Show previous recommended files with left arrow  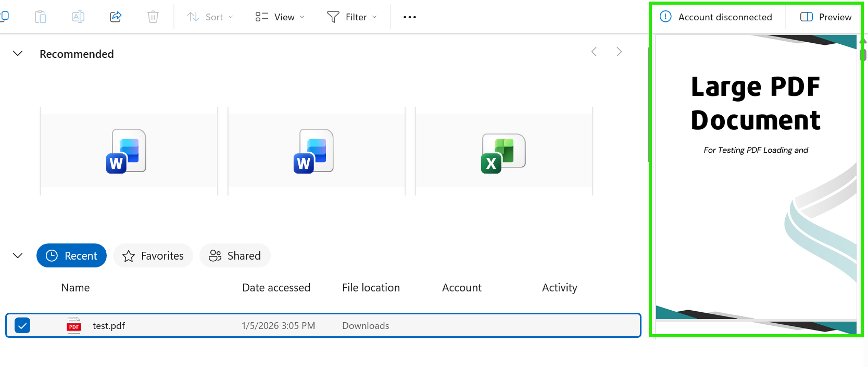594,52
